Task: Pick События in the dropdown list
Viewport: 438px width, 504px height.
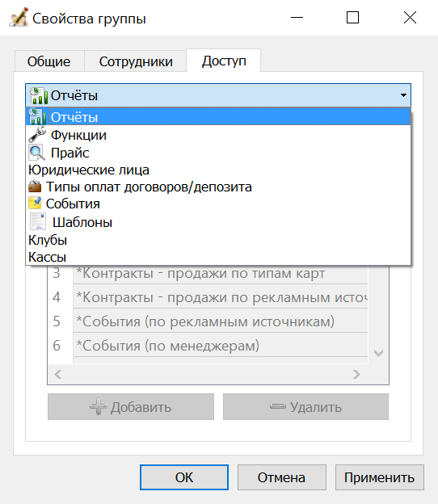Action: click(218, 204)
